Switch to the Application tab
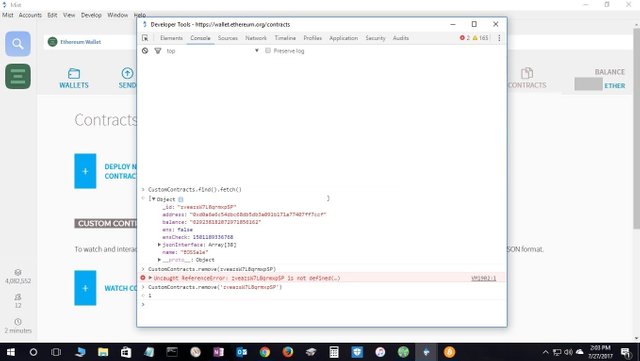Viewport: 640px width, 361px height. (x=344, y=38)
